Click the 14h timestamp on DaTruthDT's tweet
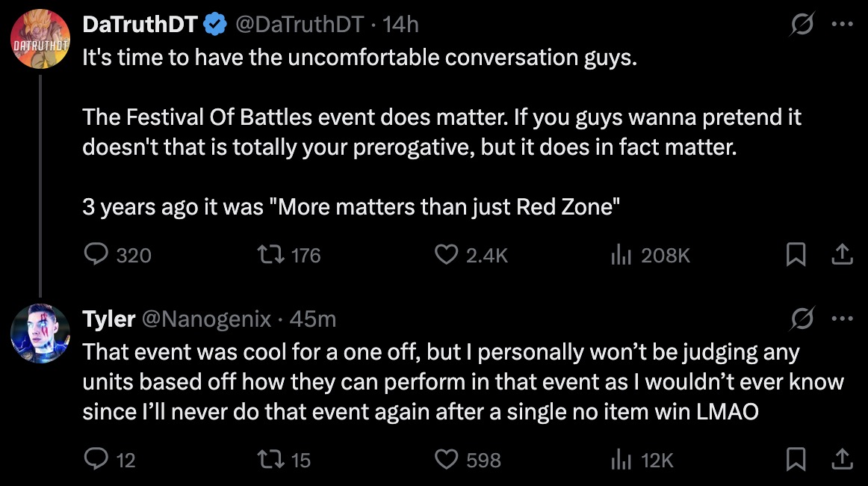 point(400,25)
